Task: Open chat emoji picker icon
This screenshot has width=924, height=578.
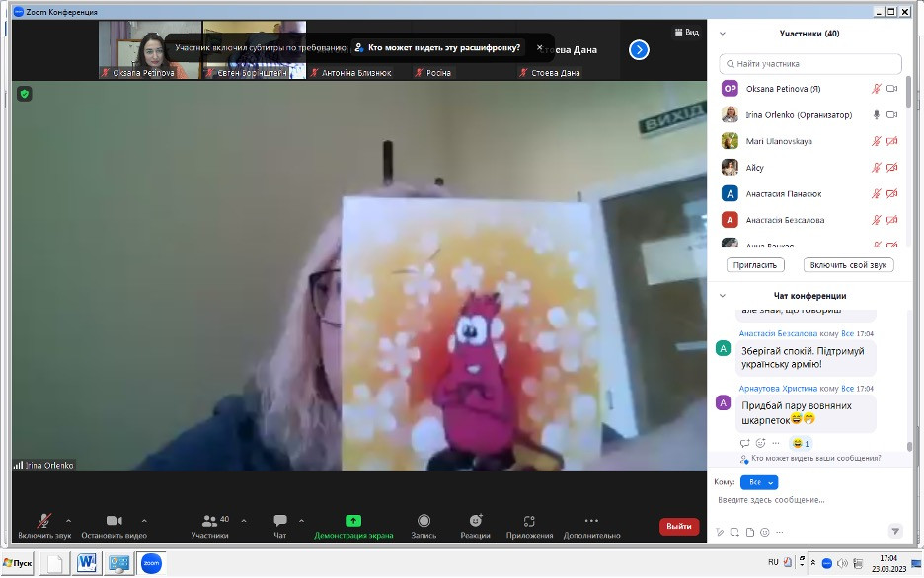Action: (764, 532)
